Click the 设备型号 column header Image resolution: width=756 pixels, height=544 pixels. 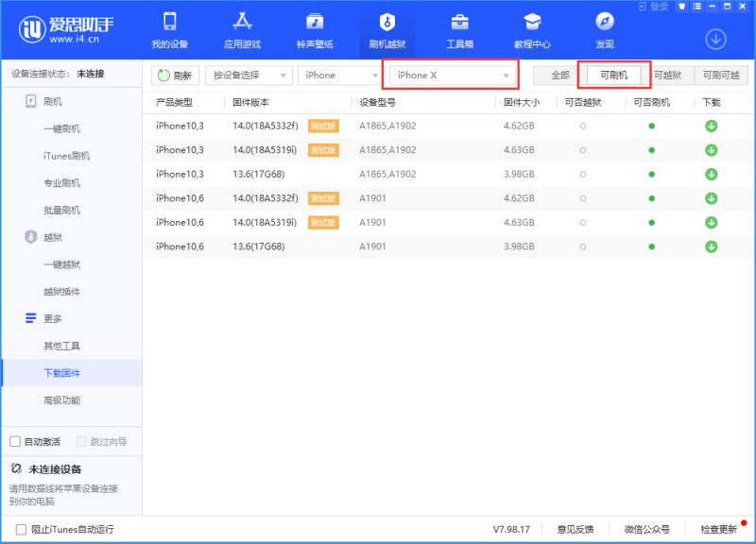(x=377, y=102)
